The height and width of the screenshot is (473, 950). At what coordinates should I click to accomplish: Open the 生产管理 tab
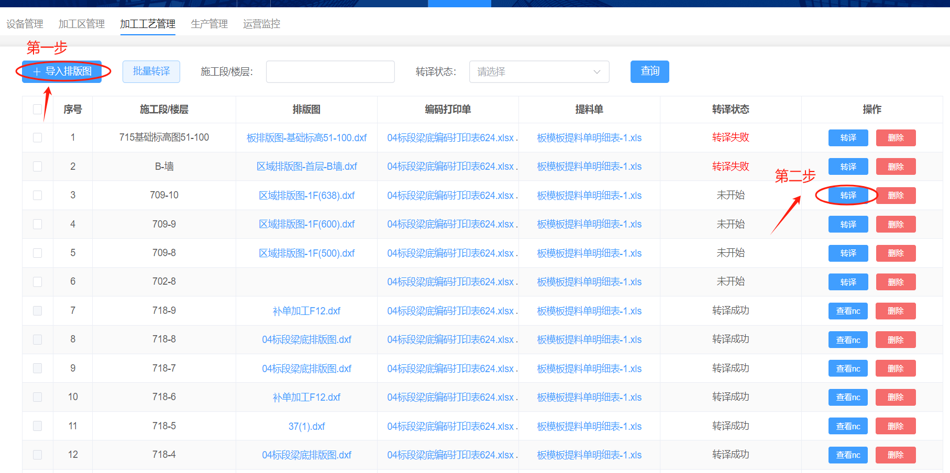(x=209, y=24)
